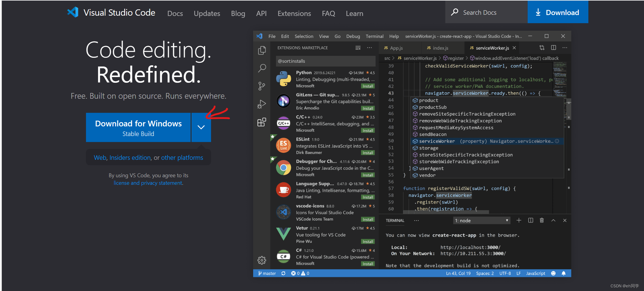Click the Debugger for Chrome extension icon

[284, 168]
